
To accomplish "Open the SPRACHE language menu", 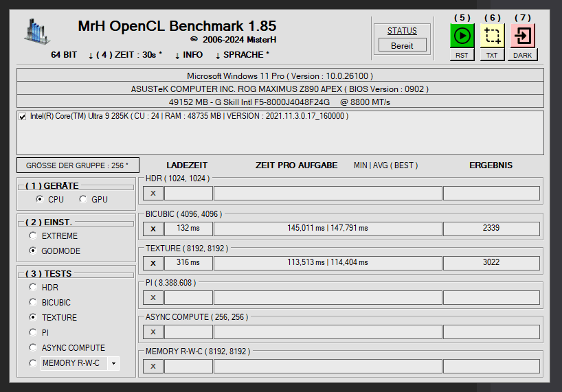I will click(243, 55).
